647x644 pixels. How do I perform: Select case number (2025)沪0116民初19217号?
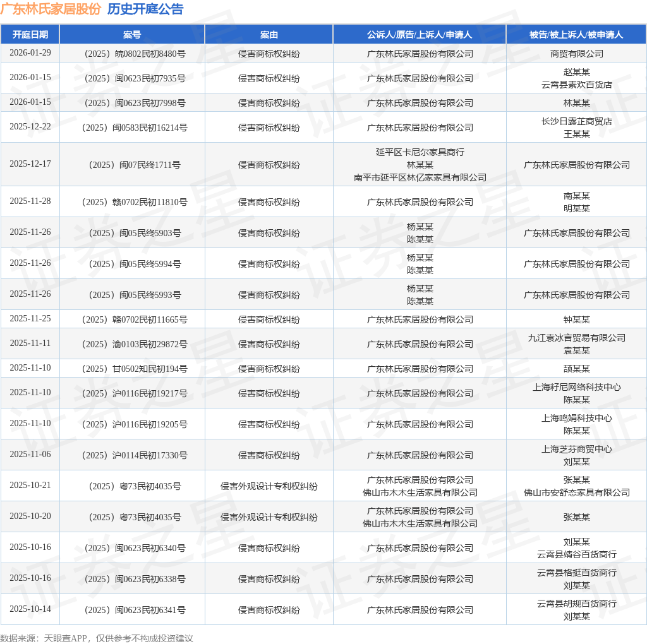[135, 393]
